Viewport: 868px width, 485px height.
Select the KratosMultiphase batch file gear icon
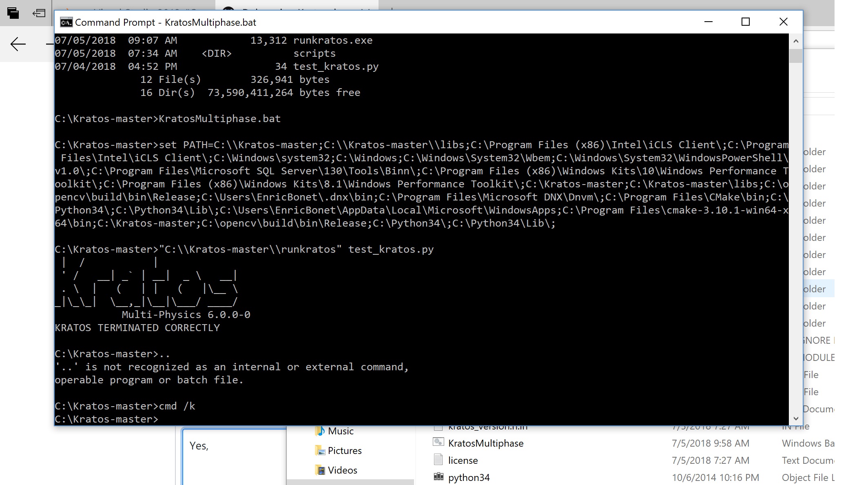(x=438, y=443)
